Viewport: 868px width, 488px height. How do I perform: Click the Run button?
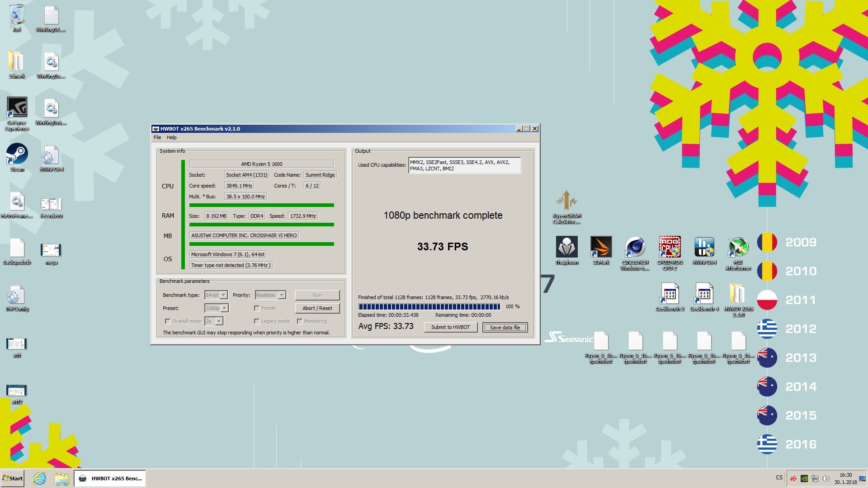pyautogui.click(x=317, y=295)
